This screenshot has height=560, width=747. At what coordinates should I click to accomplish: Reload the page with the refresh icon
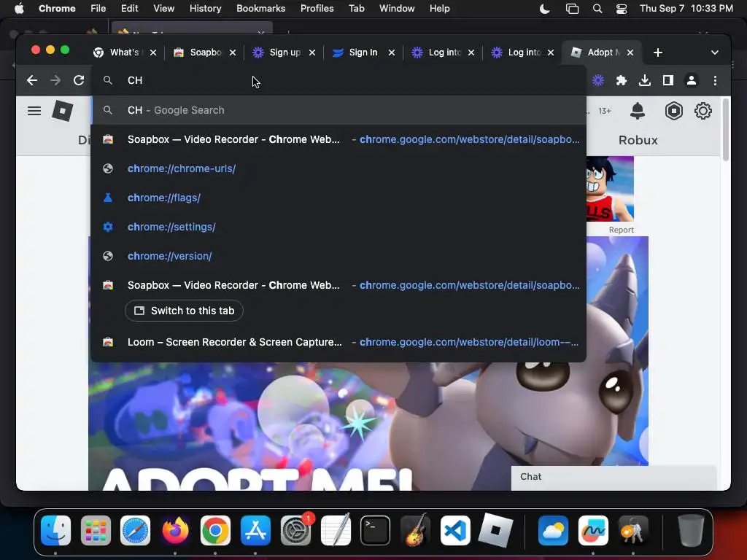click(x=79, y=80)
